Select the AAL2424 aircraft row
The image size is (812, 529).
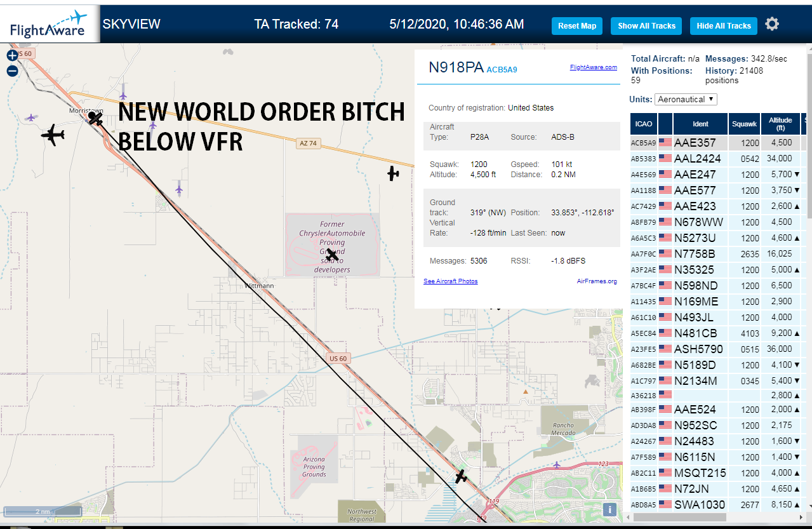[718, 159]
